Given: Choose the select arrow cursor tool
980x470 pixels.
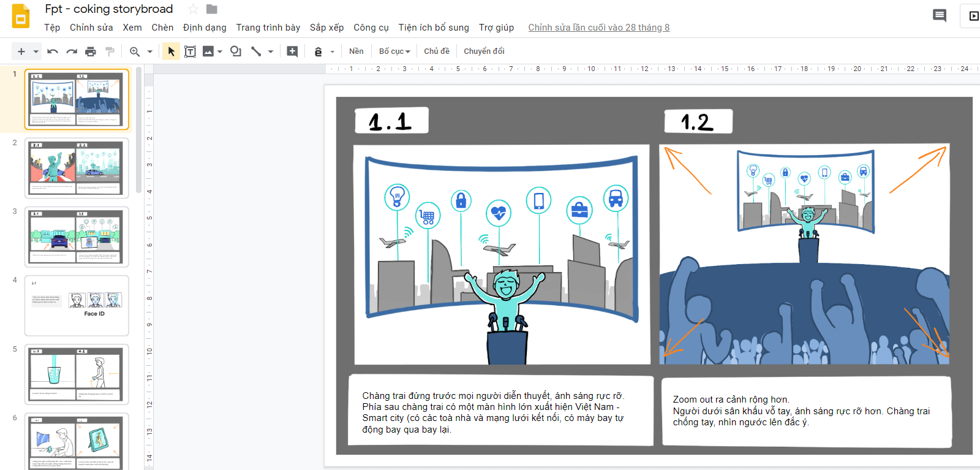Looking at the screenshot, I should point(171,51).
